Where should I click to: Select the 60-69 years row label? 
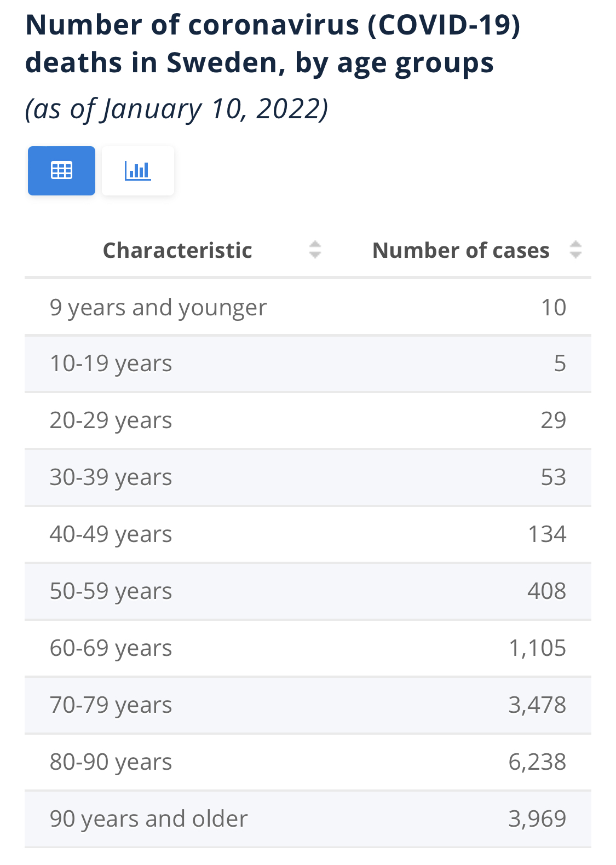111,648
